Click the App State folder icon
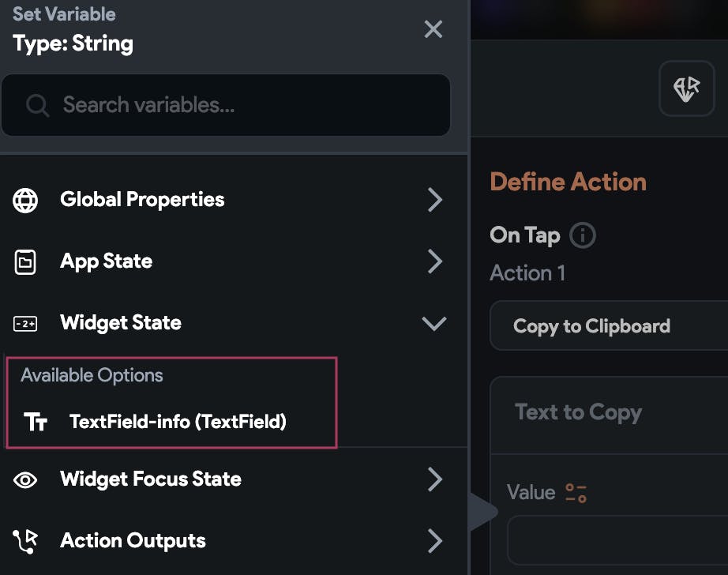 tap(25, 261)
